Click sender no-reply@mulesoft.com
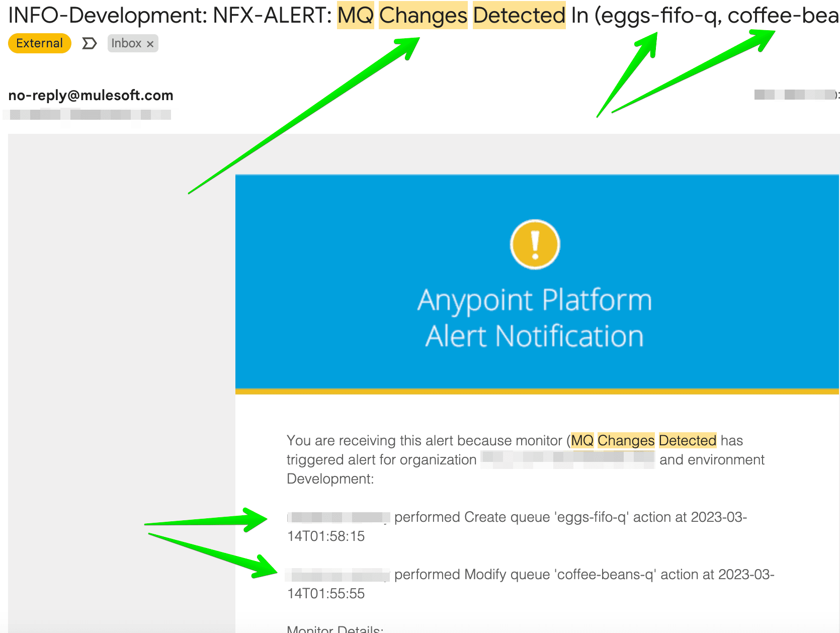Screen dimensions: 840x633 91,95
